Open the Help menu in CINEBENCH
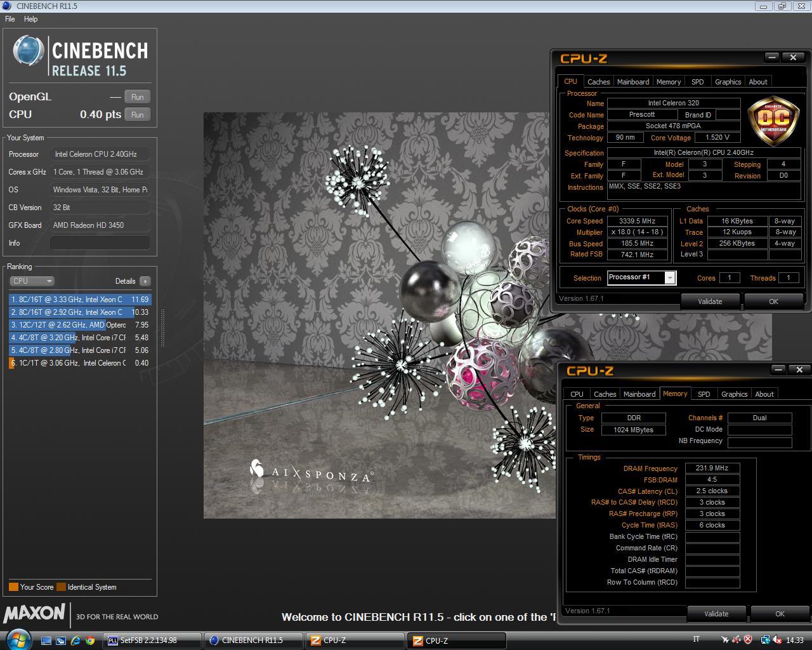 click(31, 19)
